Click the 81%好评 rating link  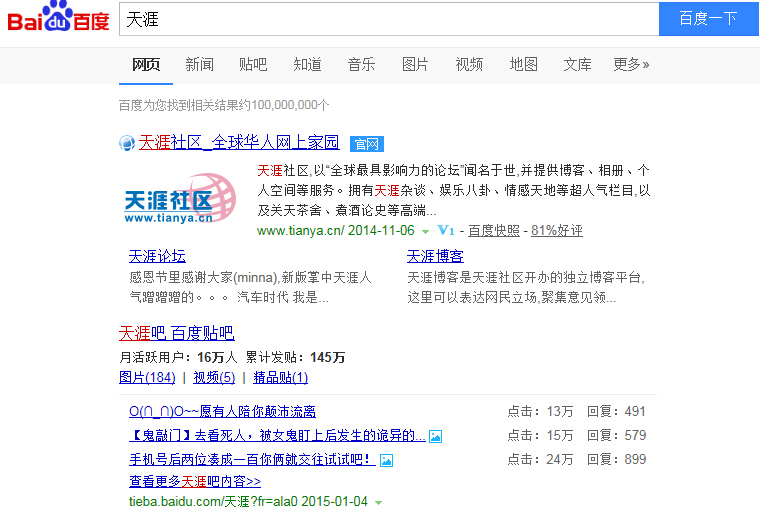point(556,231)
